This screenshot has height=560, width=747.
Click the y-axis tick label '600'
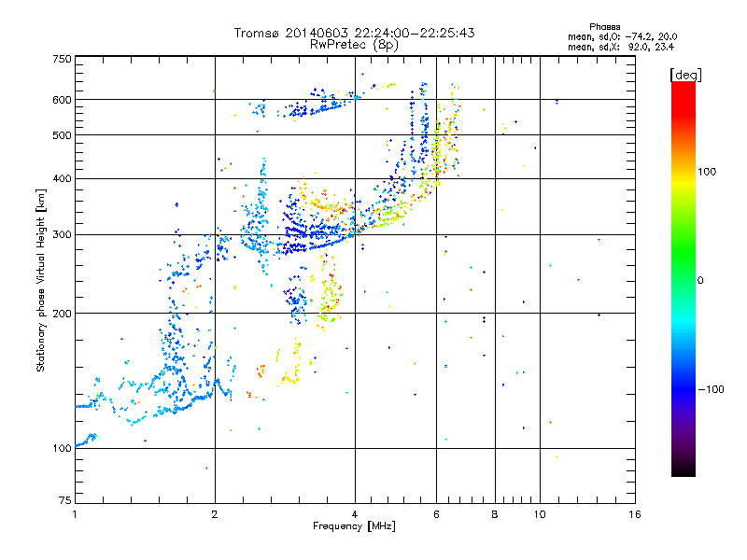pos(62,100)
